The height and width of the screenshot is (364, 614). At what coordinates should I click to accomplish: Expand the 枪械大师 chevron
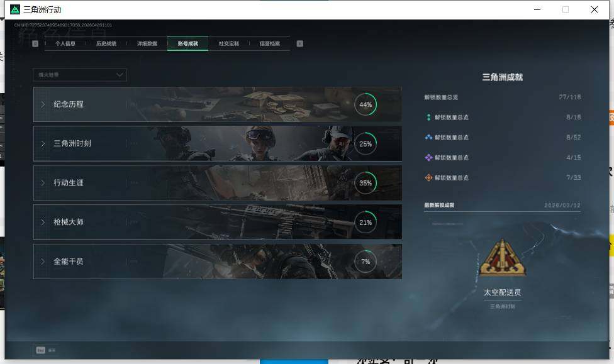click(43, 222)
